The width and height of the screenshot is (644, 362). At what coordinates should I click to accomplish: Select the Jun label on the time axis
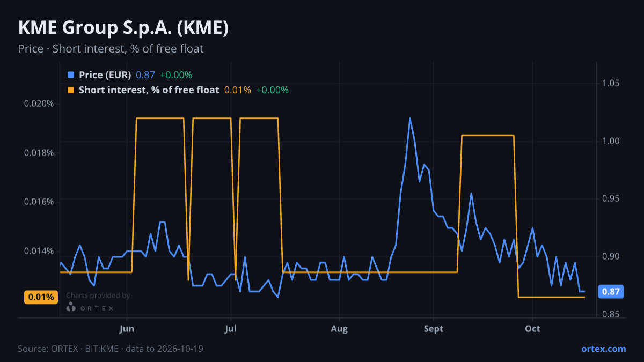click(127, 328)
